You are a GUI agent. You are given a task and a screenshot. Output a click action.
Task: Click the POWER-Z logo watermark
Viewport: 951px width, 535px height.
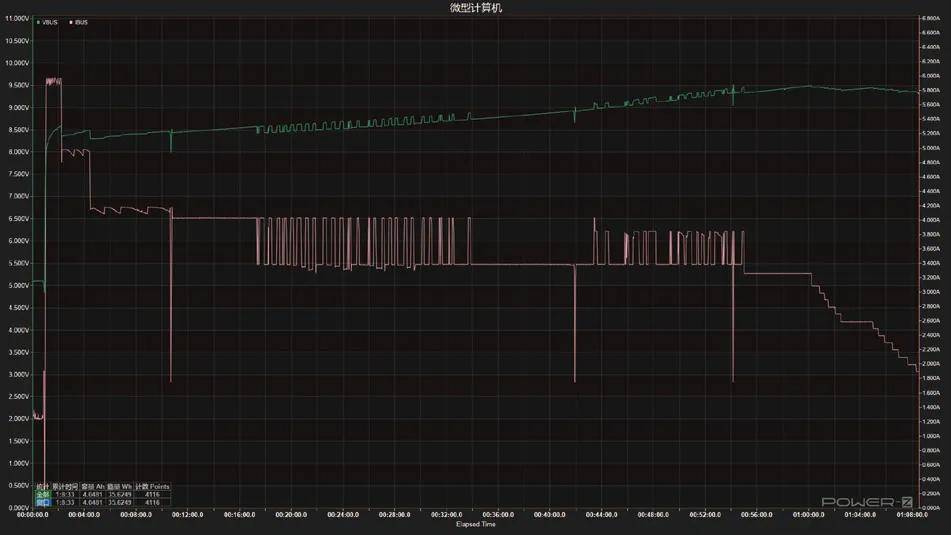(867, 502)
